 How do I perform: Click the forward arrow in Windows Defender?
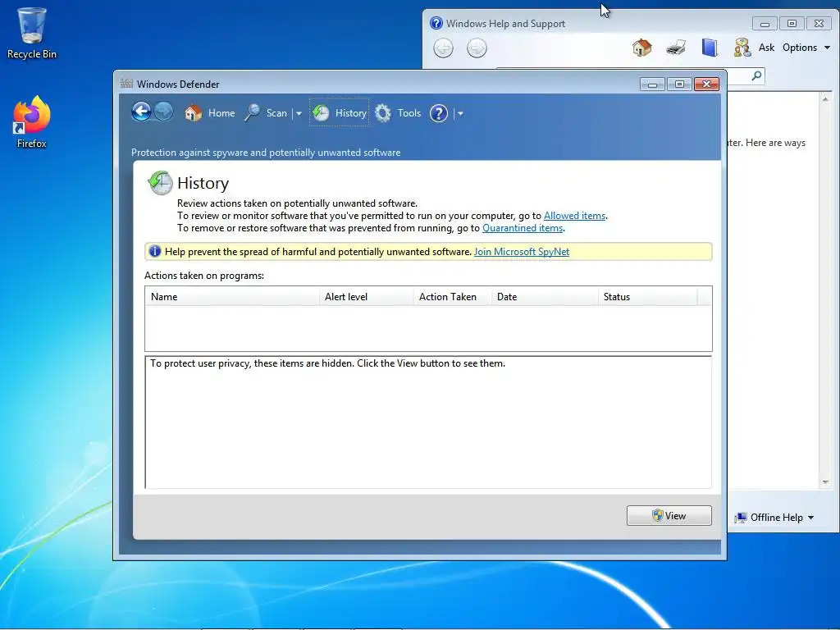point(164,112)
